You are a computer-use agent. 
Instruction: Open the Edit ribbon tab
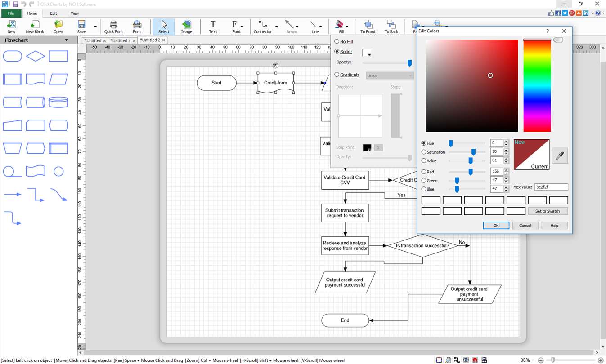point(53,13)
